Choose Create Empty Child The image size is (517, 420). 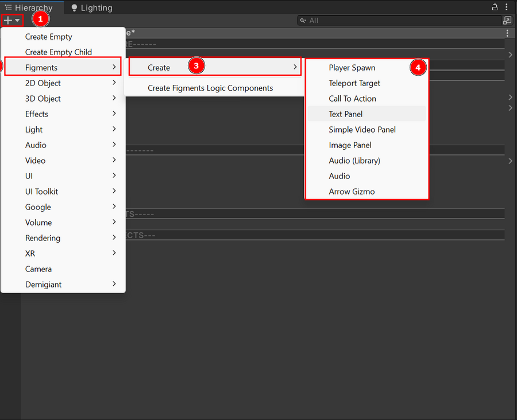click(63, 52)
